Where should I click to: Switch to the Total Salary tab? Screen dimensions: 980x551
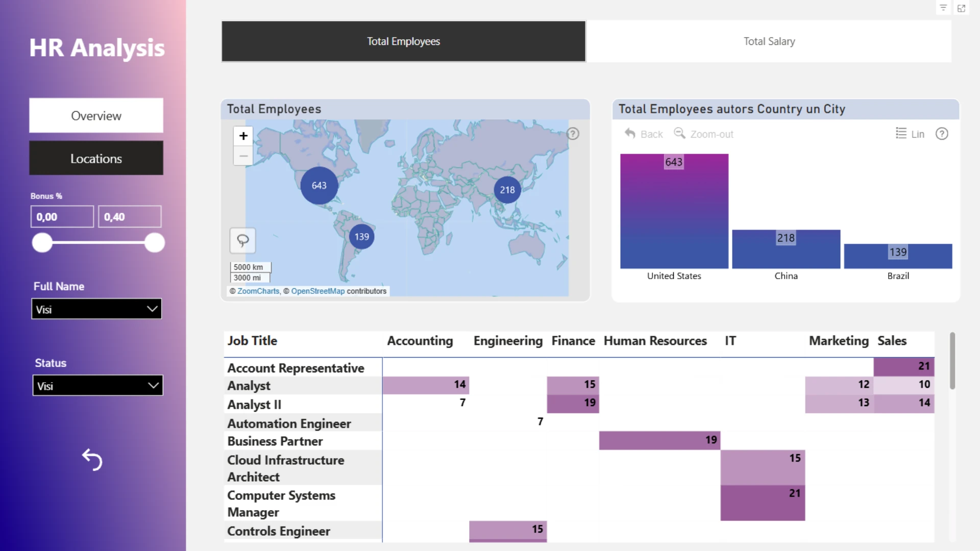click(769, 41)
